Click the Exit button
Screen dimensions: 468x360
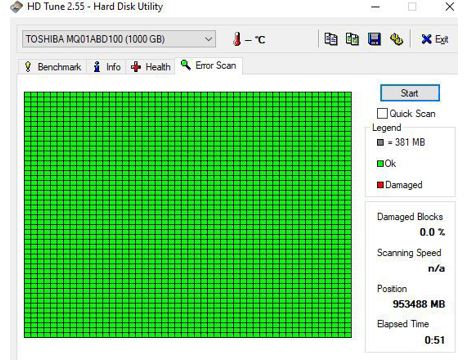[435, 39]
